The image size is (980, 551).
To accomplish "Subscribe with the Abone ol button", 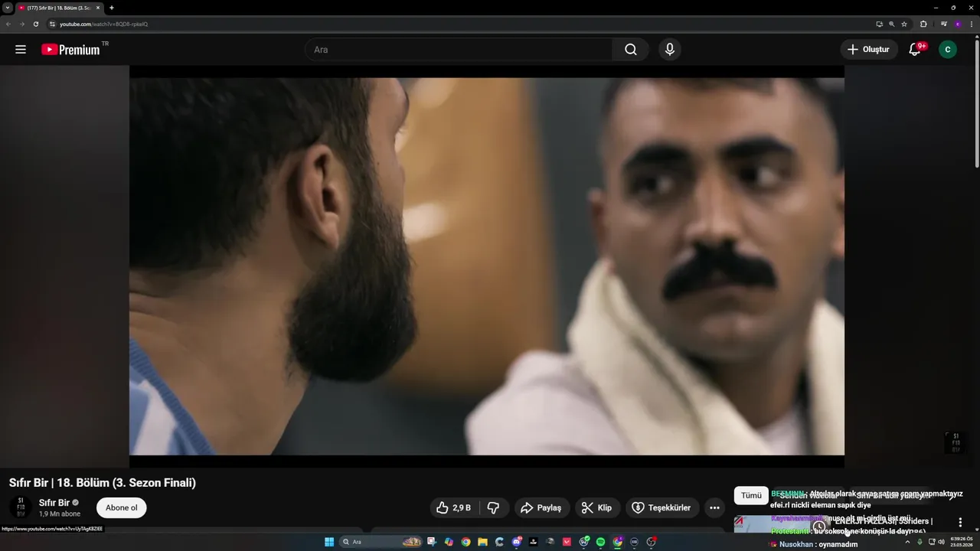I will click(x=122, y=507).
